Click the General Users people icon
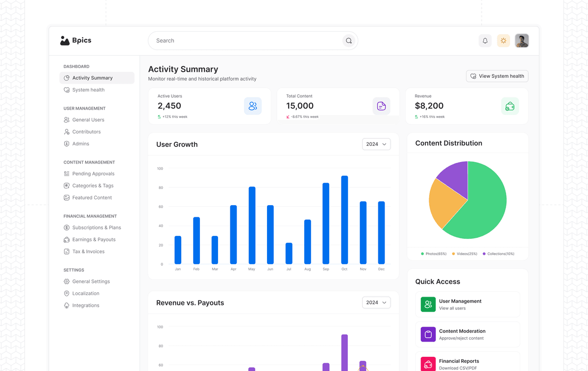 click(67, 120)
